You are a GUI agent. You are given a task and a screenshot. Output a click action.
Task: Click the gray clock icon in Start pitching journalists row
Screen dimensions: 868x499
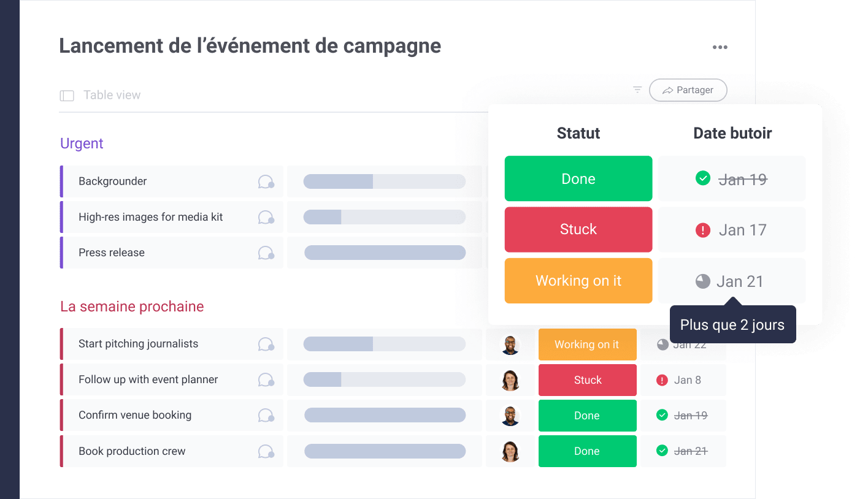click(x=663, y=345)
